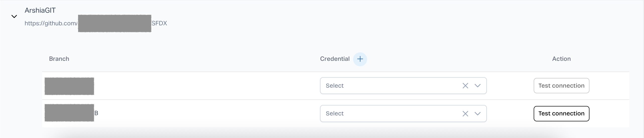Click the Action column header
Screen dimensions: 644x138
[561, 59]
